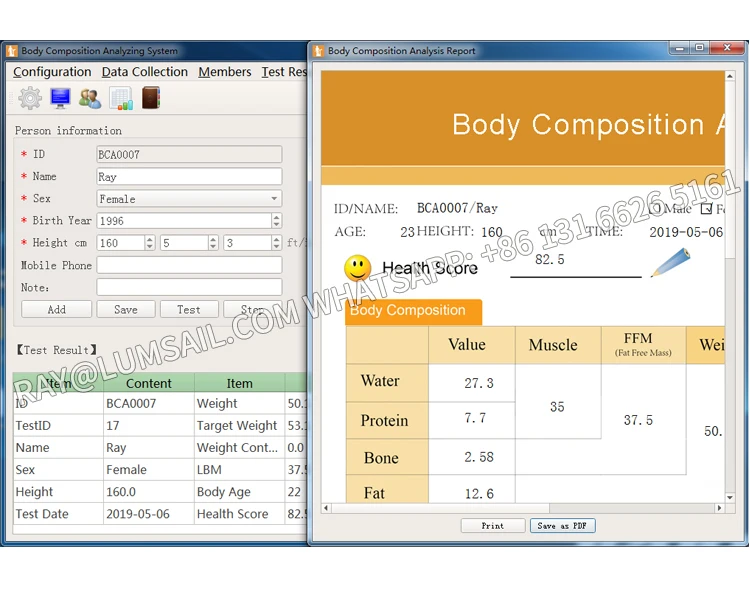Click the Print button
Viewport: 750px width, 602px height.
tap(492, 526)
